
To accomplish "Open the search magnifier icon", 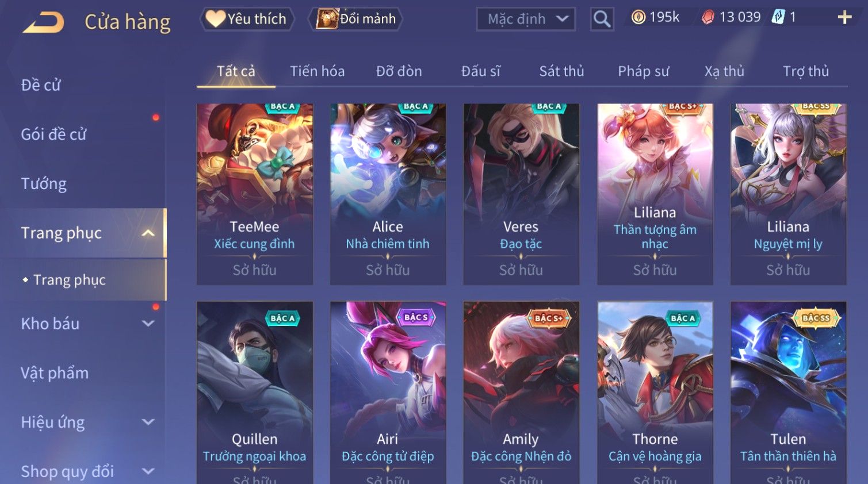I will [x=602, y=20].
